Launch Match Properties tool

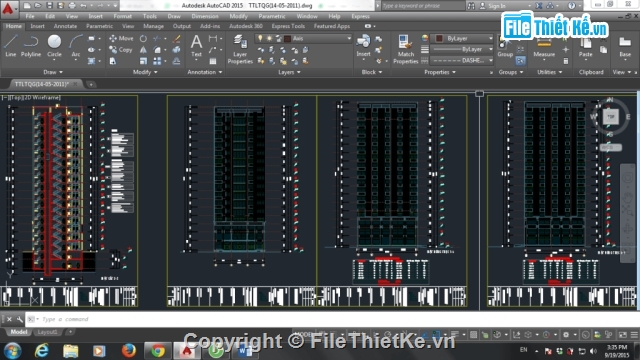(406, 49)
